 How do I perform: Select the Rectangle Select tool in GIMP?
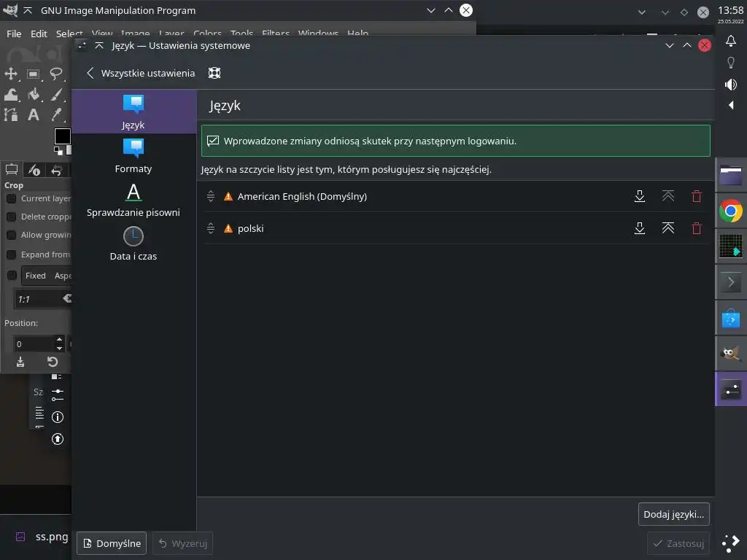pyautogui.click(x=34, y=74)
